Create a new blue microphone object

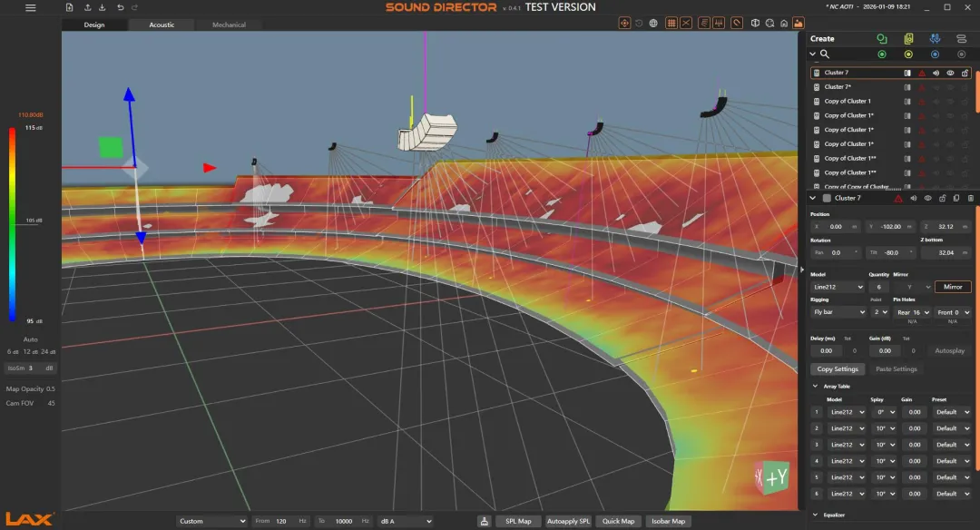(x=935, y=39)
